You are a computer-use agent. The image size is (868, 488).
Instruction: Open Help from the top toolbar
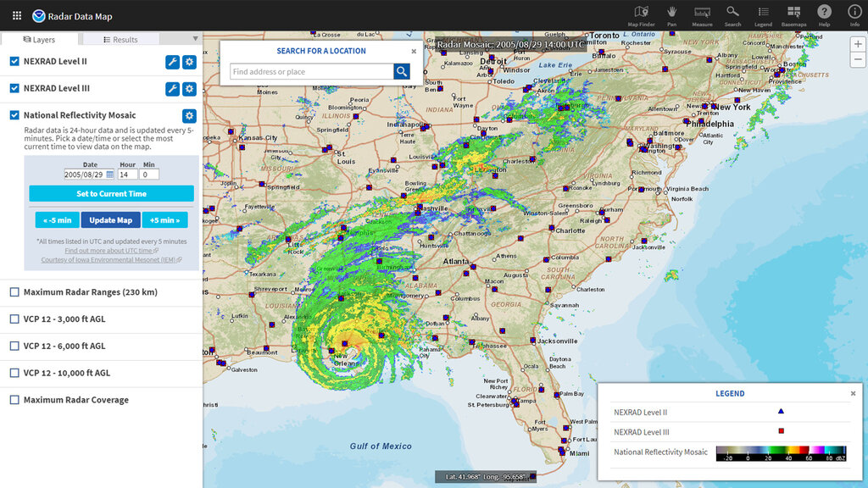coord(824,14)
